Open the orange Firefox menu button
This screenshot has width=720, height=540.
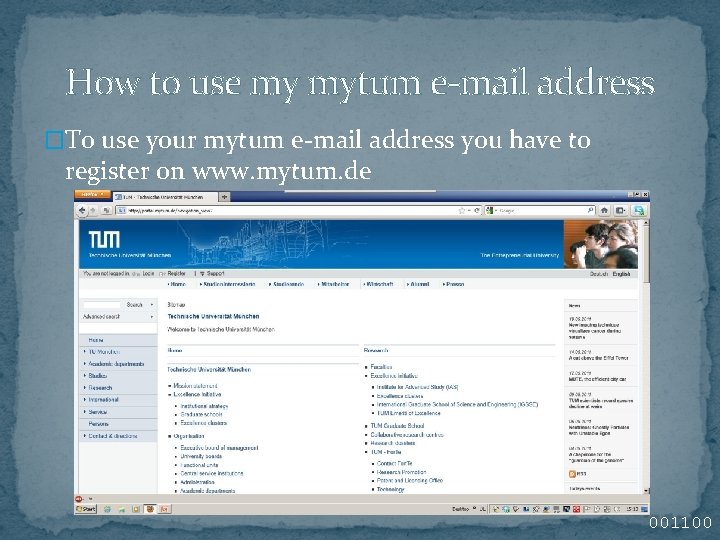[92, 195]
